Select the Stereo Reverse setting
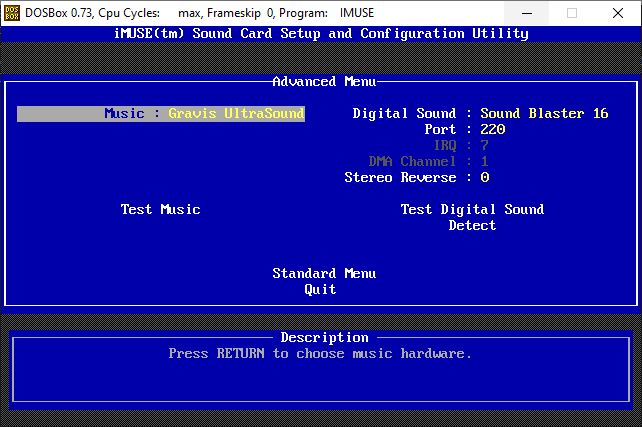The image size is (642, 427). click(417, 177)
